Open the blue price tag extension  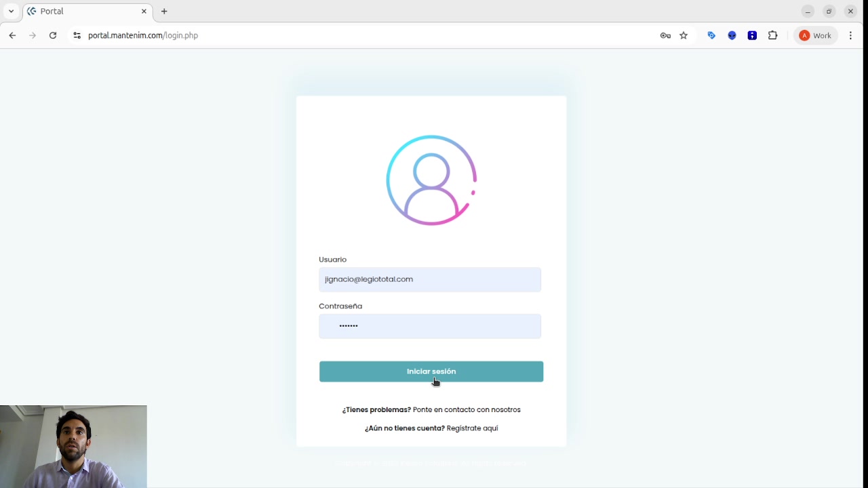(711, 36)
